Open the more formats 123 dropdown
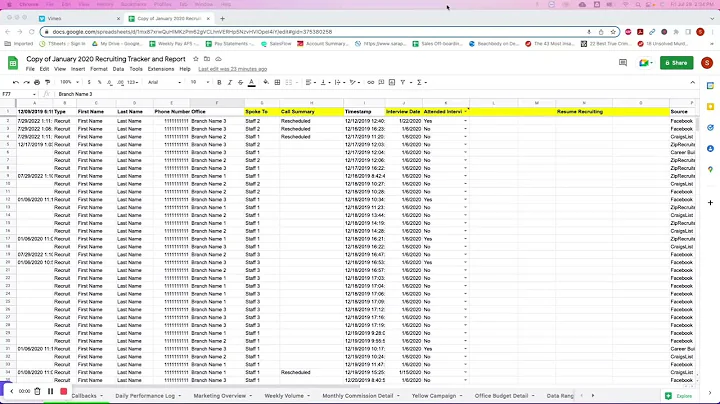The image size is (720, 404). (133, 82)
